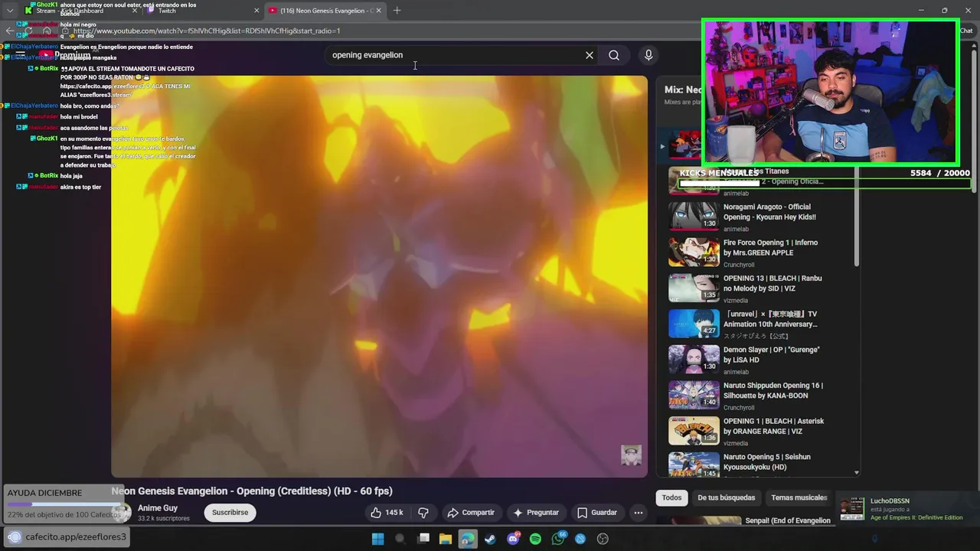Click the Preguntar ask button

[x=536, y=513]
